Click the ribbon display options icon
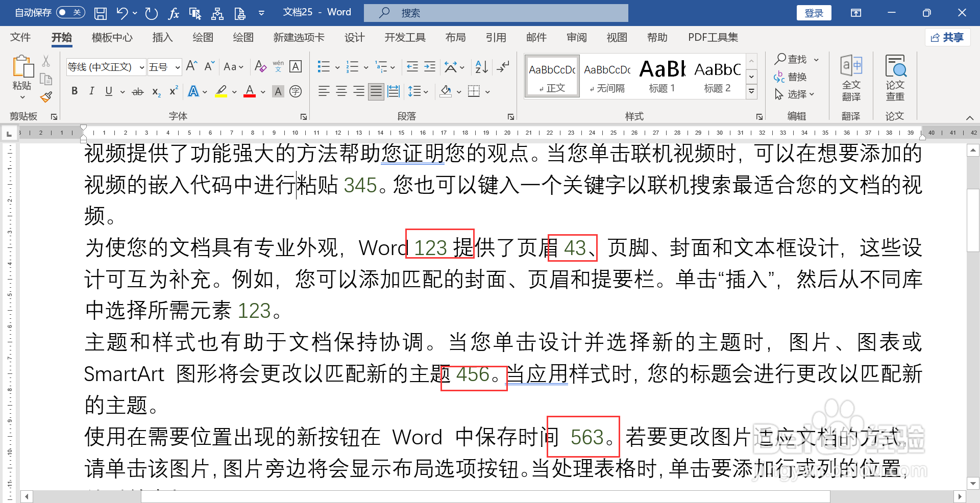Viewport: 980px width, 503px height. [x=856, y=13]
